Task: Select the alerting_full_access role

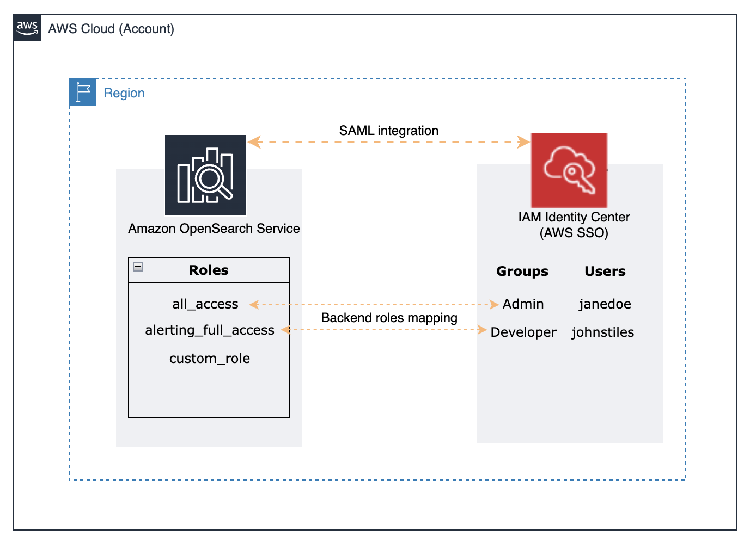Action: (x=210, y=330)
